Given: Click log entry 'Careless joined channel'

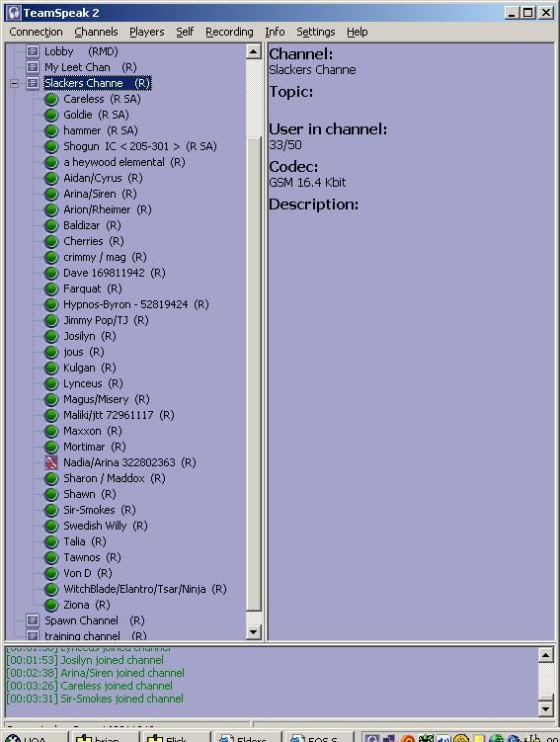Looking at the screenshot, I should point(90,686).
